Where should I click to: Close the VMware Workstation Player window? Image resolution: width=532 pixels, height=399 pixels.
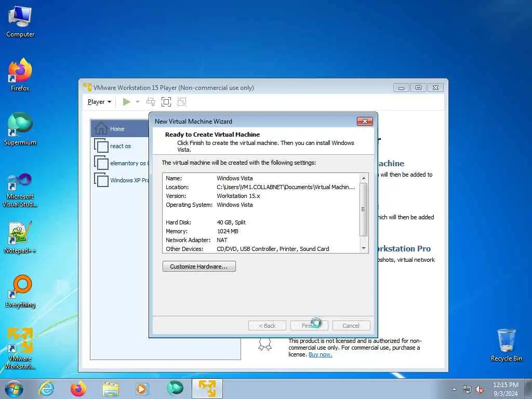pos(436,87)
